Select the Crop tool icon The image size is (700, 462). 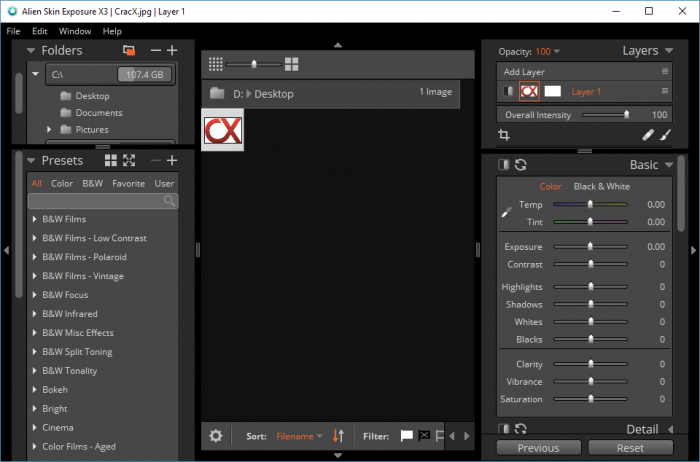click(x=504, y=134)
